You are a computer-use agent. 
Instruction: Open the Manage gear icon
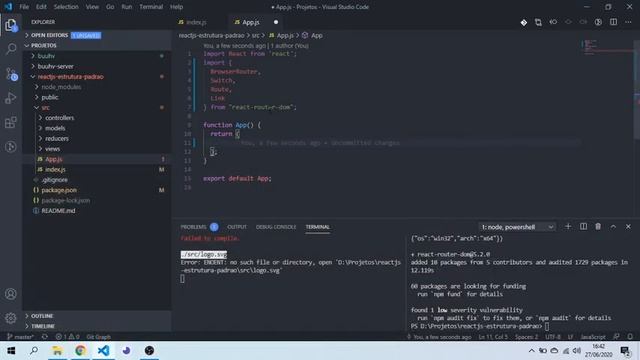click(11, 318)
